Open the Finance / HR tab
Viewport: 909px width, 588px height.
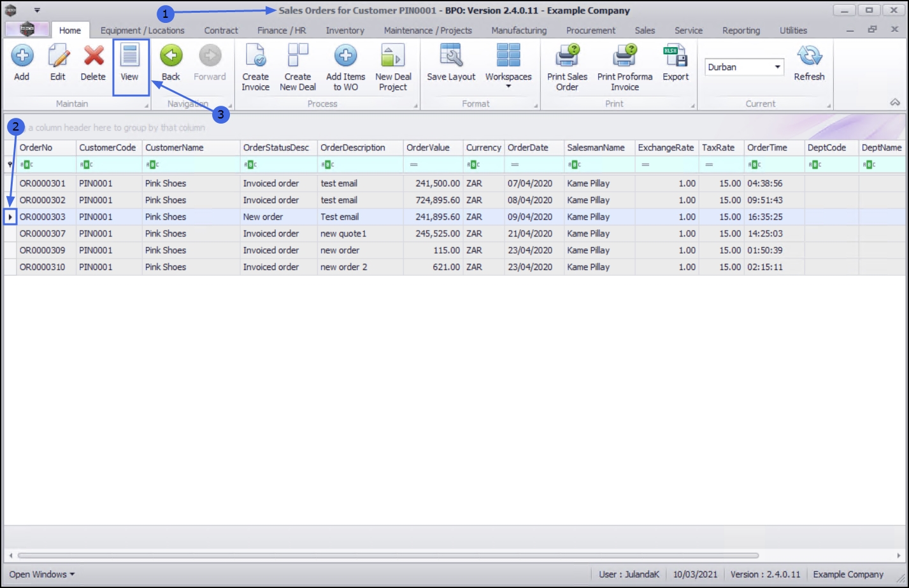pyautogui.click(x=282, y=31)
